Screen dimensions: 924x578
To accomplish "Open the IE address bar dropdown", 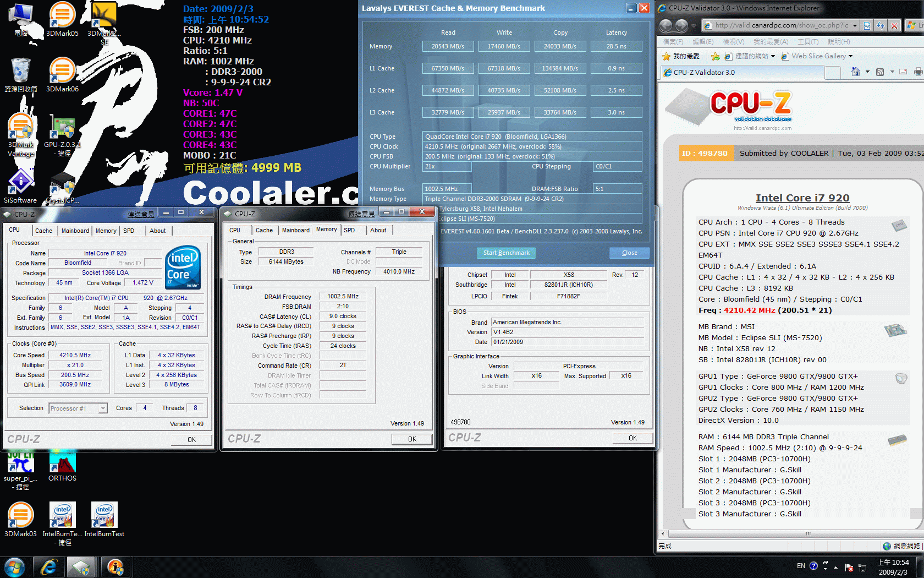I will [855, 25].
